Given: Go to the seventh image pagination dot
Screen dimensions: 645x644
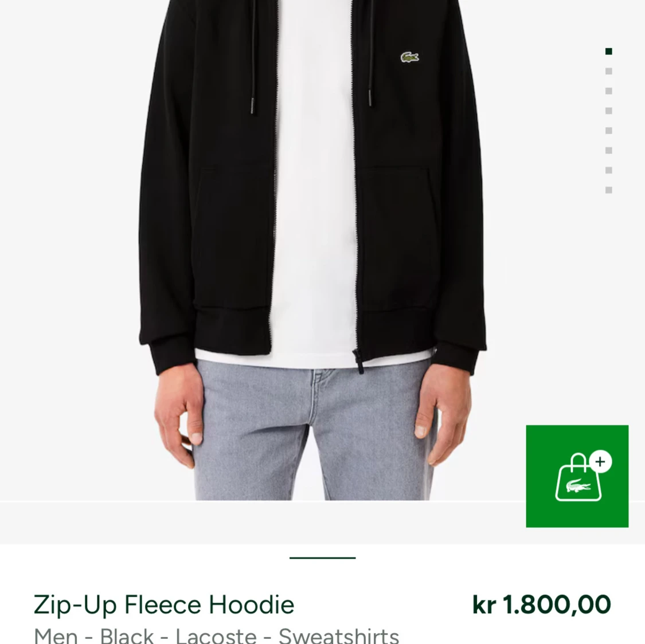Looking at the screenshot, I should [x=608, y=170].
